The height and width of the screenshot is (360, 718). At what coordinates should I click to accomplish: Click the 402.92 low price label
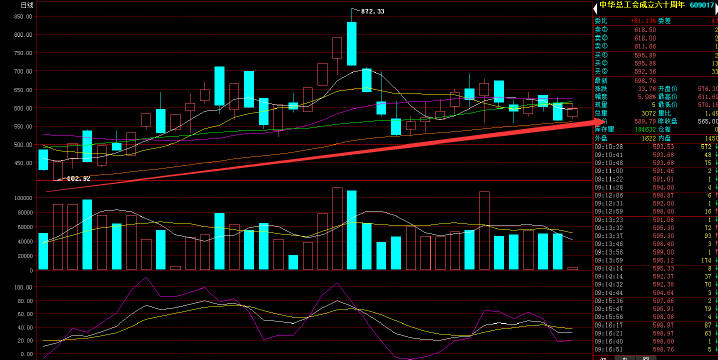pyautogui.click(x=78, y=179)
